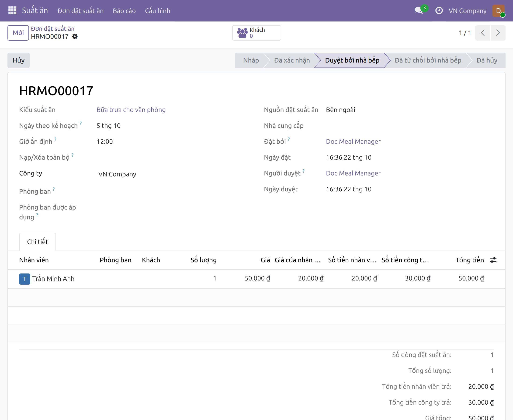Show help tooltip for Phòng ban được áp dụng
513x420 pixels.
coord(37,215)
